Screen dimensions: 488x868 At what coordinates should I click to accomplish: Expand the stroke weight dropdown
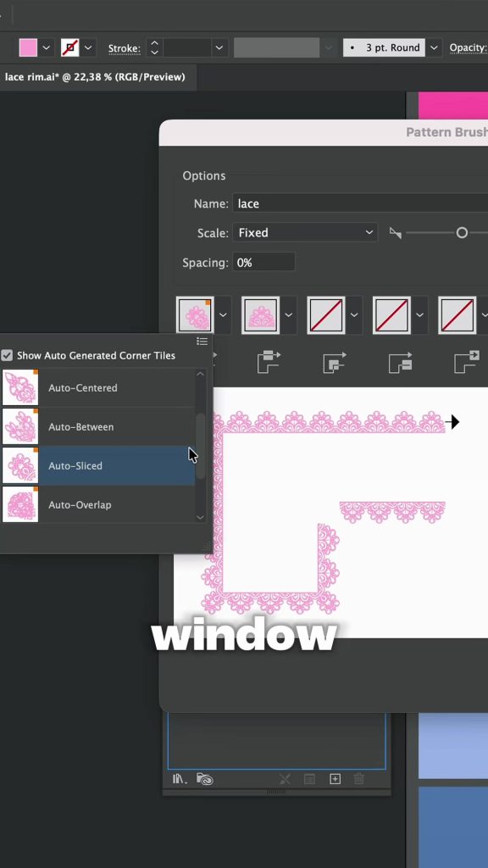pyautogui.click(x=219, y=47)
